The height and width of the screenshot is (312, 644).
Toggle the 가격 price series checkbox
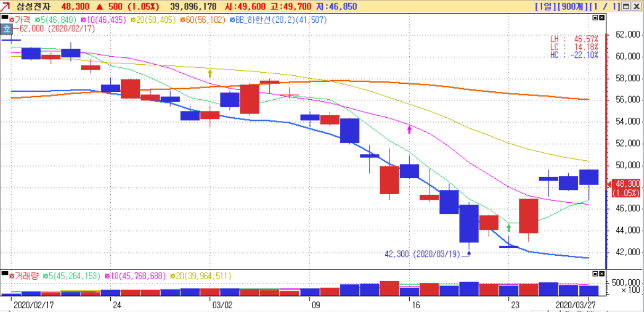coord(11,20)
